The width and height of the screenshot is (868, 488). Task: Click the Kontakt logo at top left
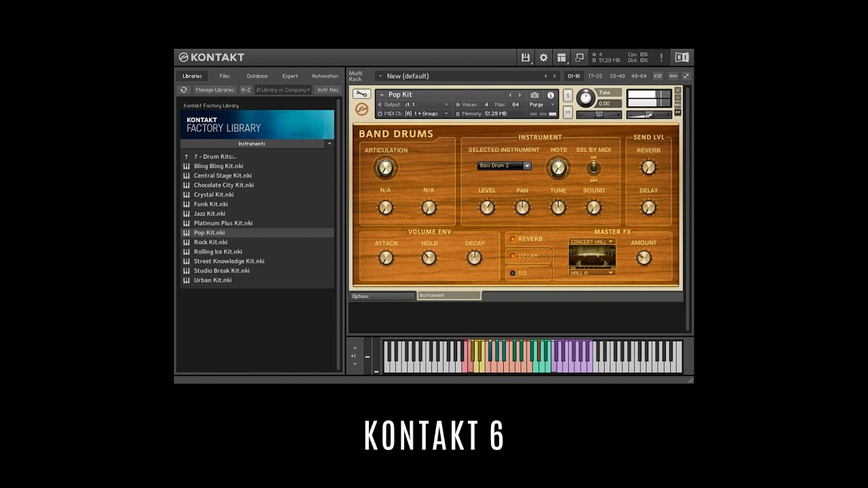(211, 58)
